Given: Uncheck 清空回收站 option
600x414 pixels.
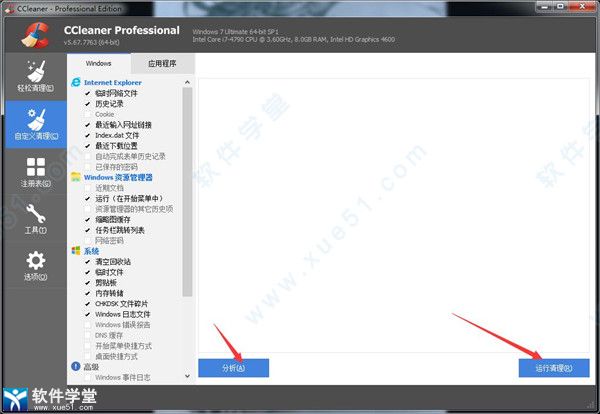Looking at the screenshot, I should coord(88,261).
